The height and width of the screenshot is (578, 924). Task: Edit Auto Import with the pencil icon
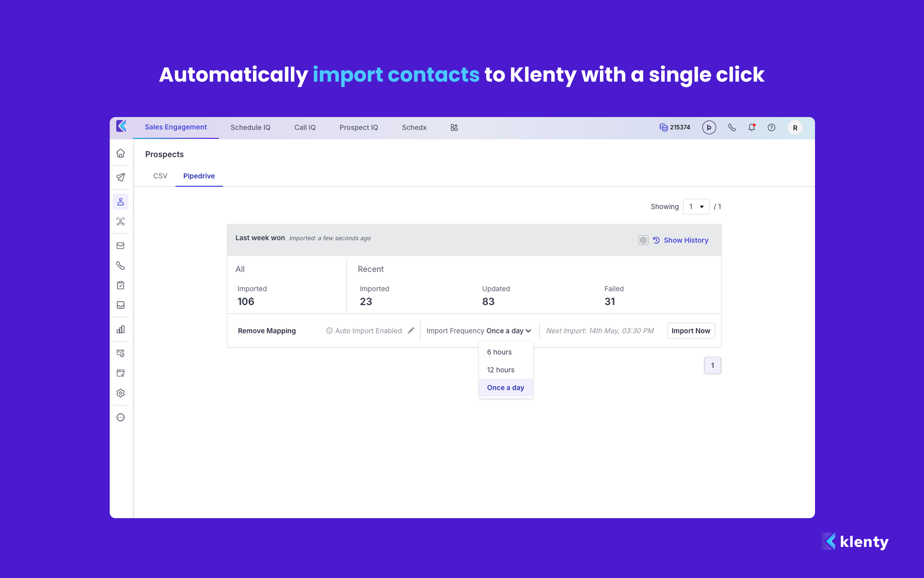(411, 331)
